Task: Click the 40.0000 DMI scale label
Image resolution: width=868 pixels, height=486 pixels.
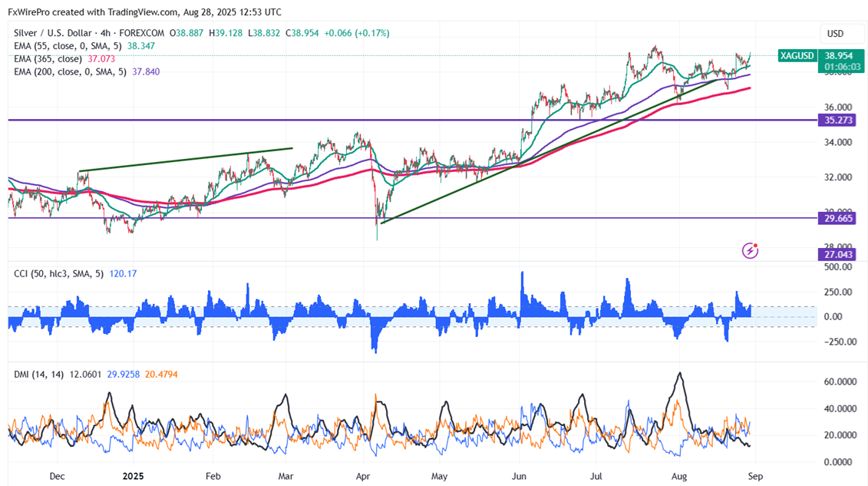Action: [x=840, y=408]
